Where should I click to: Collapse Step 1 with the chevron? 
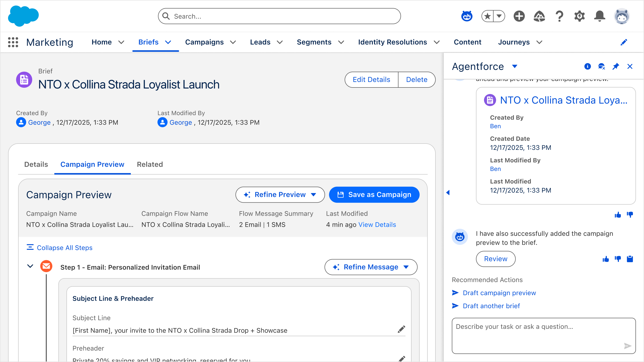30,266
